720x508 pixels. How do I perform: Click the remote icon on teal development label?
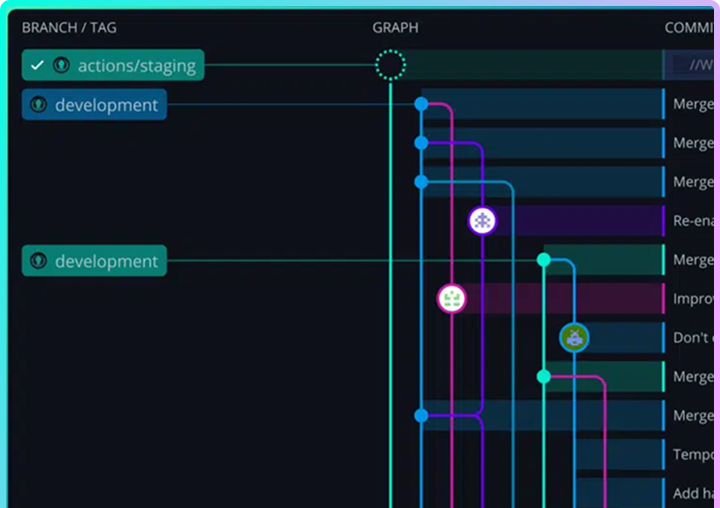click(39, 261)
